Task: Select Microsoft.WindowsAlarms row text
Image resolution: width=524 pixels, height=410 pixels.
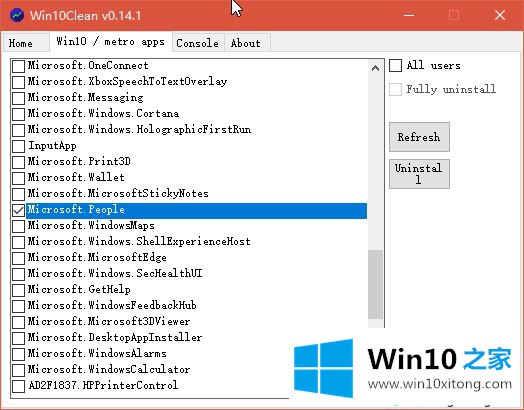Action: tap(97, 353)
